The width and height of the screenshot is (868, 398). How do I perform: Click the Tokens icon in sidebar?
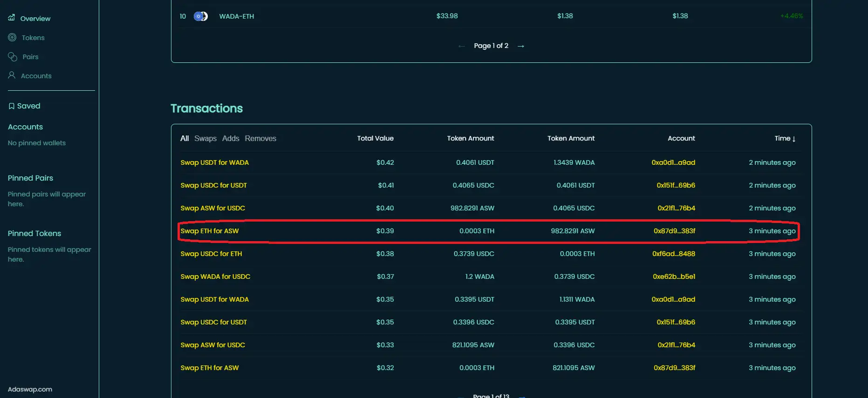(x=12, y=37)
